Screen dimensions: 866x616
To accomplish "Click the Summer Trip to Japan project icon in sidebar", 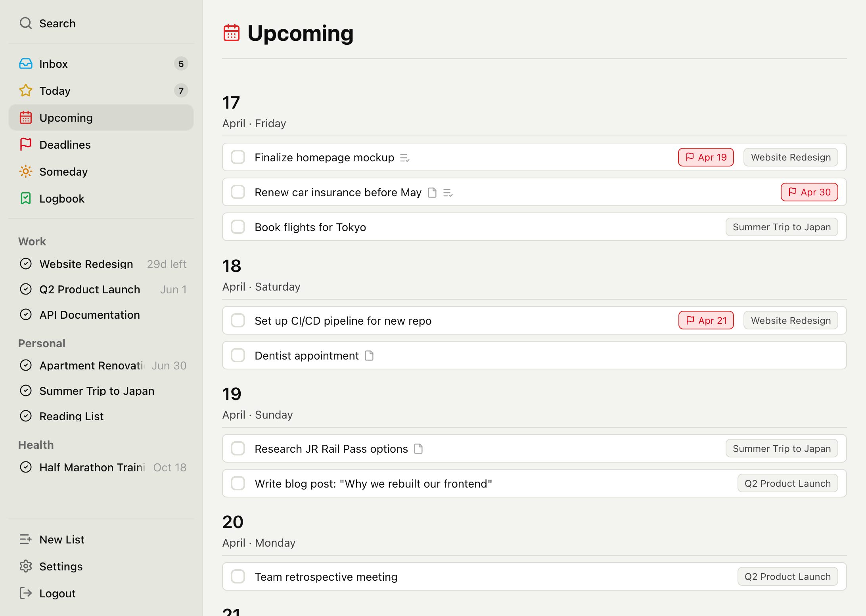I will (x=26, y=391).
